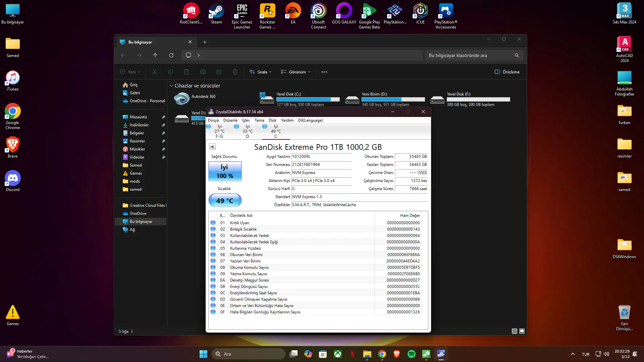This screenshot has width=644, height=362.
Task: Select the Yerel Disk (F:) drive
Action: pos(470,99)
